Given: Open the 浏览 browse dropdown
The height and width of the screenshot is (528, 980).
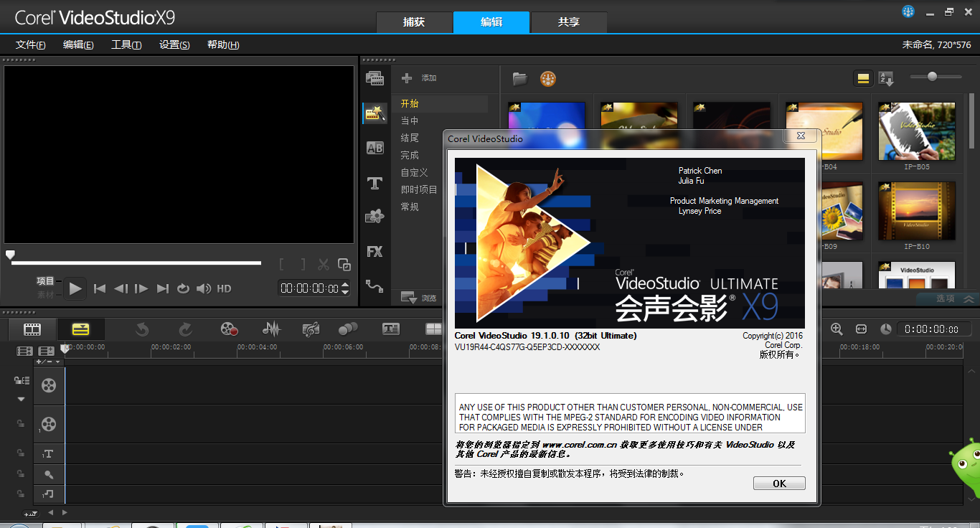Looking at the screenshot, I should pyautogui.click(x=419, y=298).
